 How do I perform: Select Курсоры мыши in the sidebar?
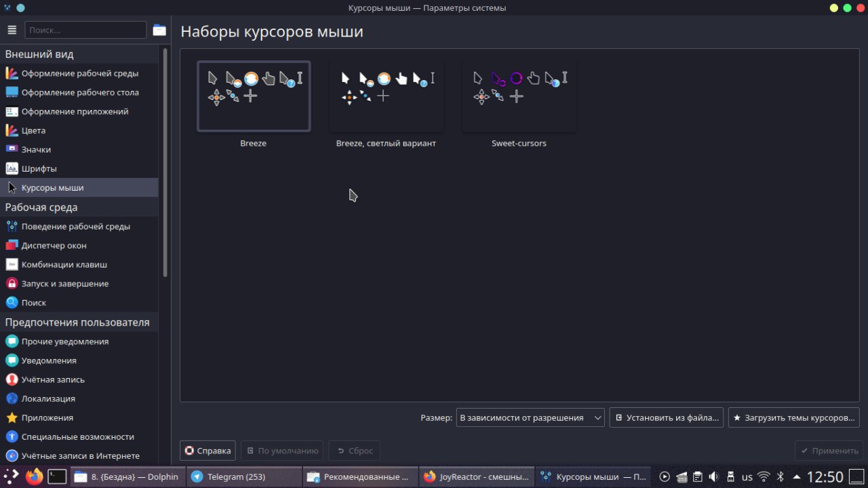79,187
